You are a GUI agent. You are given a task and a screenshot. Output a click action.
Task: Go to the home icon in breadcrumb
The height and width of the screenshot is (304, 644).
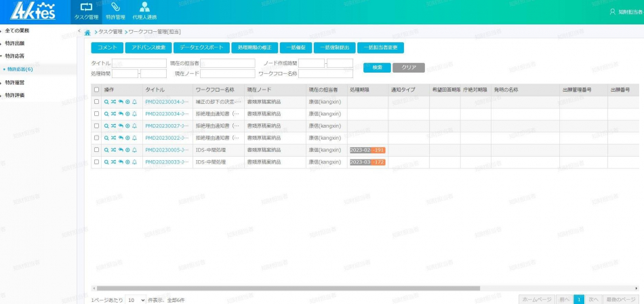point(87,32)
